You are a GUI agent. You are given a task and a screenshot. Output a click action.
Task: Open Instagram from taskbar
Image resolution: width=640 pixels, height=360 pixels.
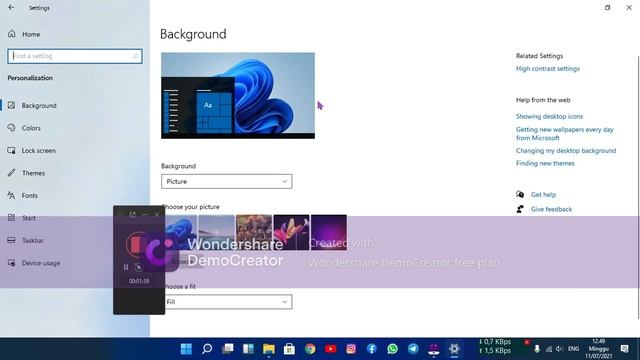351,349
